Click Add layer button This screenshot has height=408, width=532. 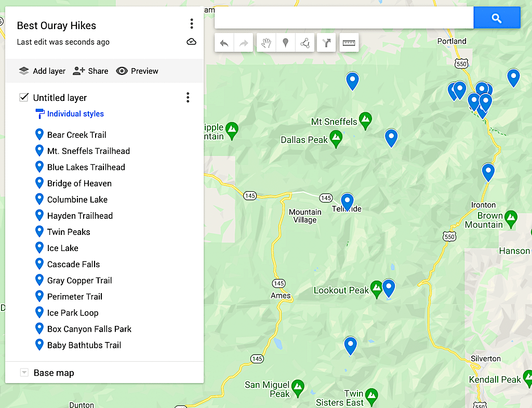point(42,71)
